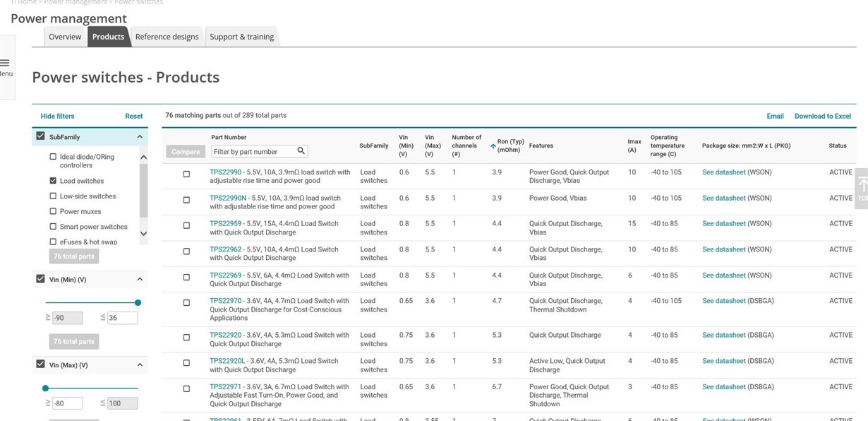This screenshot has width=868, height=421.
Task: Check the Low-side switches option
Action: (53, 196)
